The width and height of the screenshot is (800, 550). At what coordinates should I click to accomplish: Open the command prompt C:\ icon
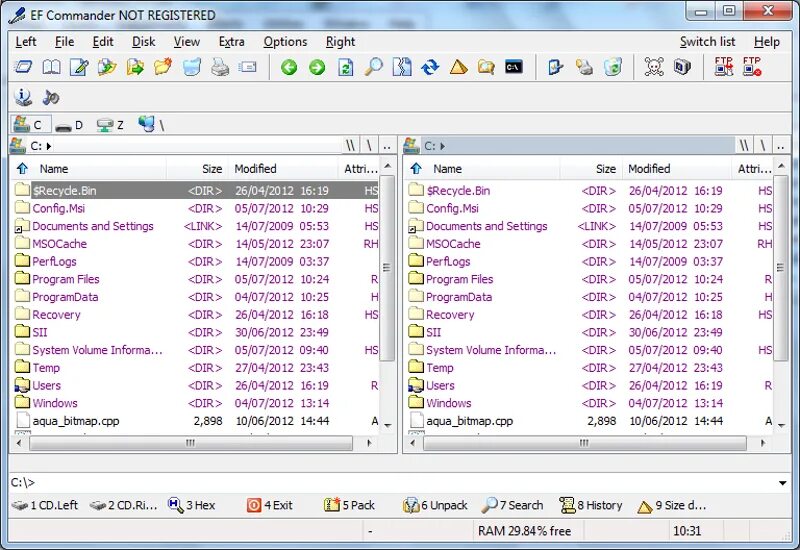coord(514,67)
